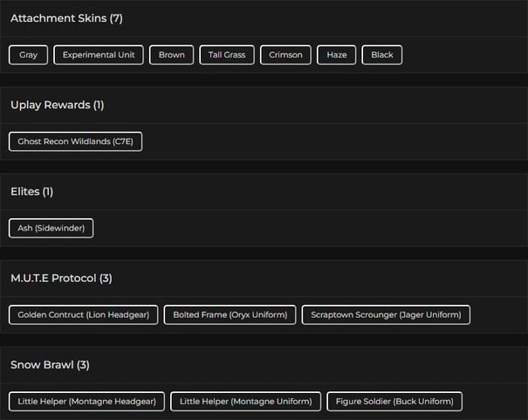Click Little Helper (Montagne Uniform) tag
The width and height of the screenshot is (528, 420).
(x=245, y=402)
